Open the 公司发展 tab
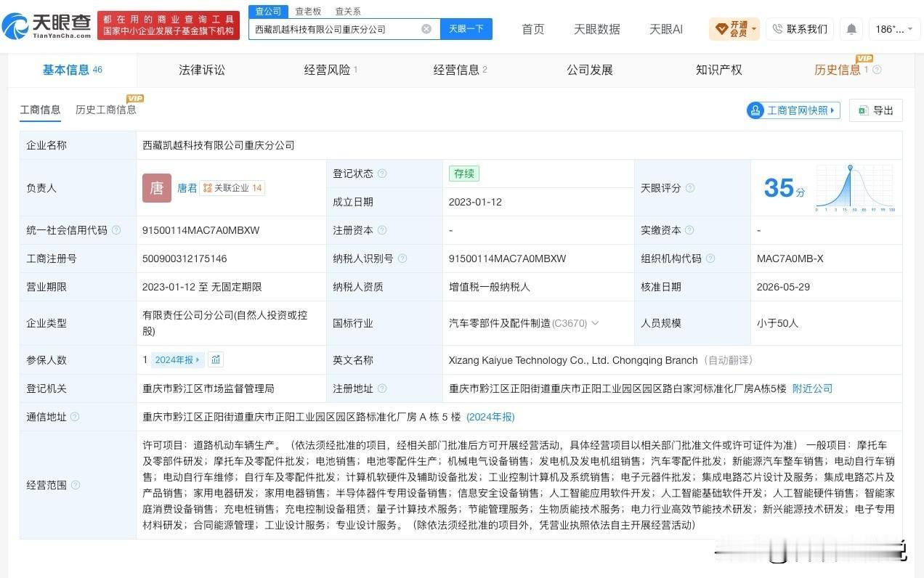 pos(590,70)
